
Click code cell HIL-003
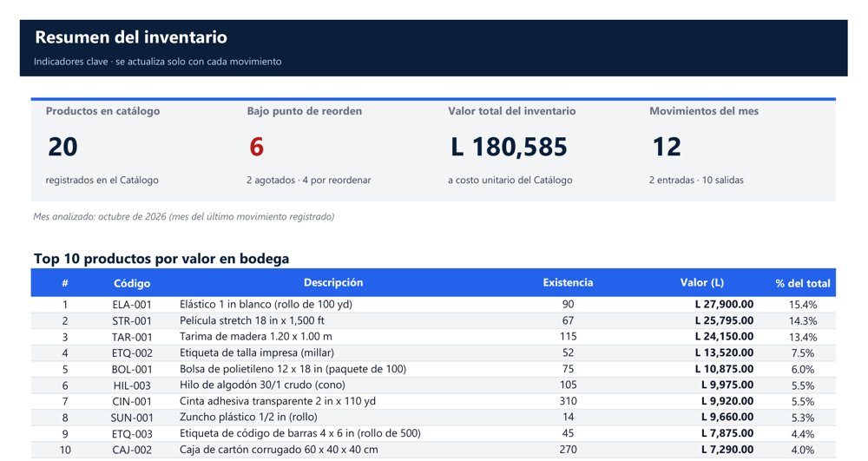click(x=132, y=385)
